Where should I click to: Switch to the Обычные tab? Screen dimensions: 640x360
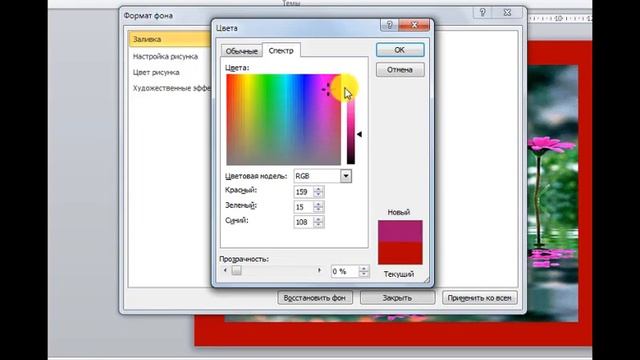click(242, 51)
